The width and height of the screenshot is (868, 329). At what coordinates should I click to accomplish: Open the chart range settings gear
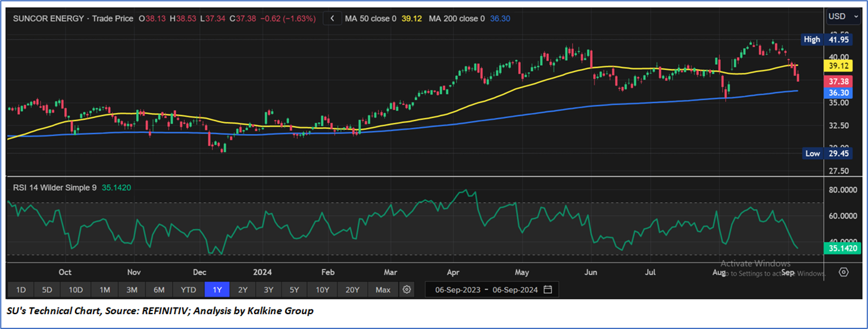tap(407, 290)
